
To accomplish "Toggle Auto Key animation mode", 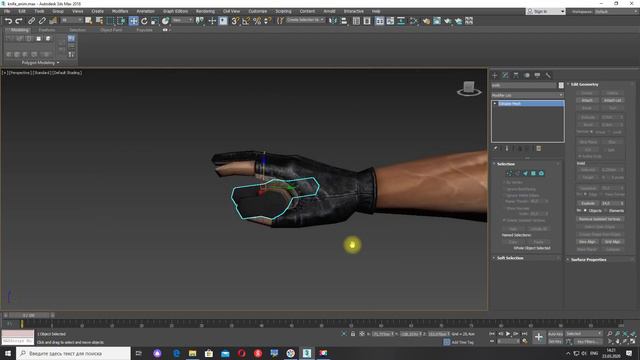I will pos(555,334).
